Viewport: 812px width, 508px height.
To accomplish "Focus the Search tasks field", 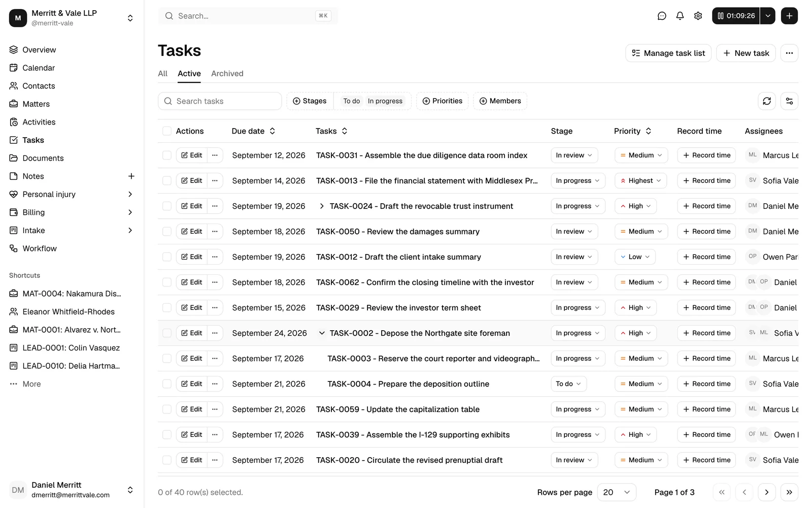I will point(220,101).
